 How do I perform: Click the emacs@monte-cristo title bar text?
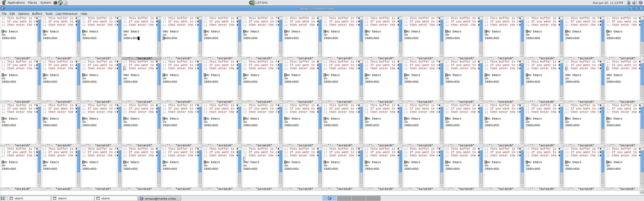[x=317, y=8]
